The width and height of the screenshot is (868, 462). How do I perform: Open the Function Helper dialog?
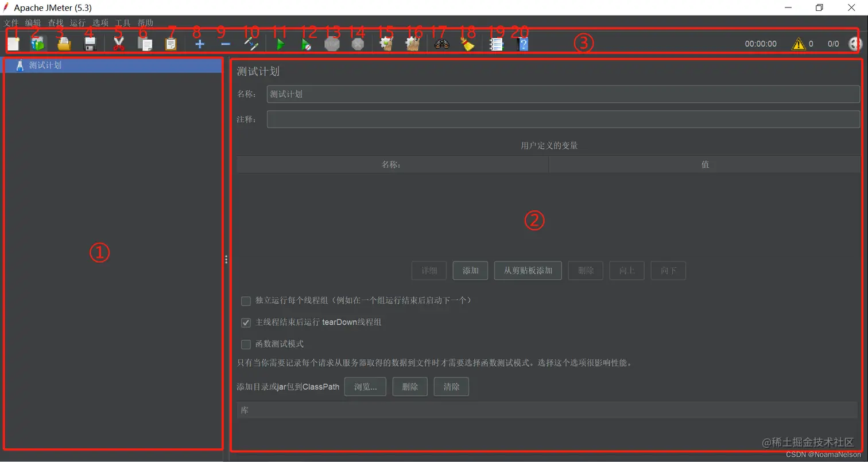(496, 43)
